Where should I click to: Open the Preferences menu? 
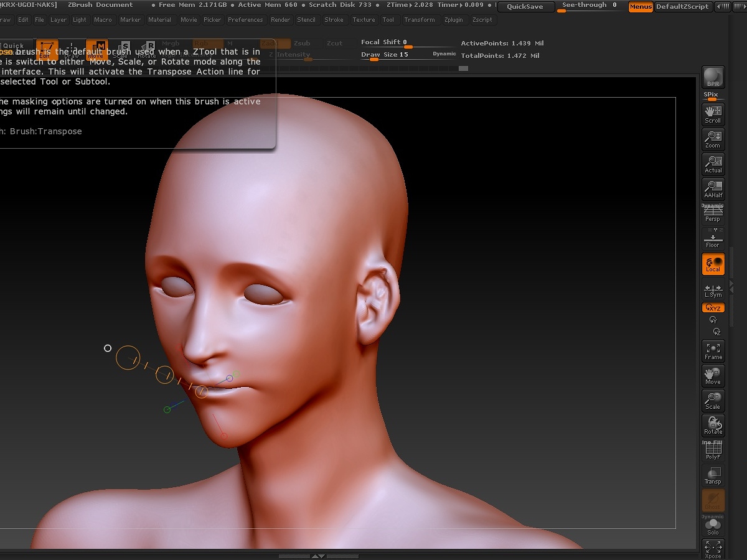[245, 20]
